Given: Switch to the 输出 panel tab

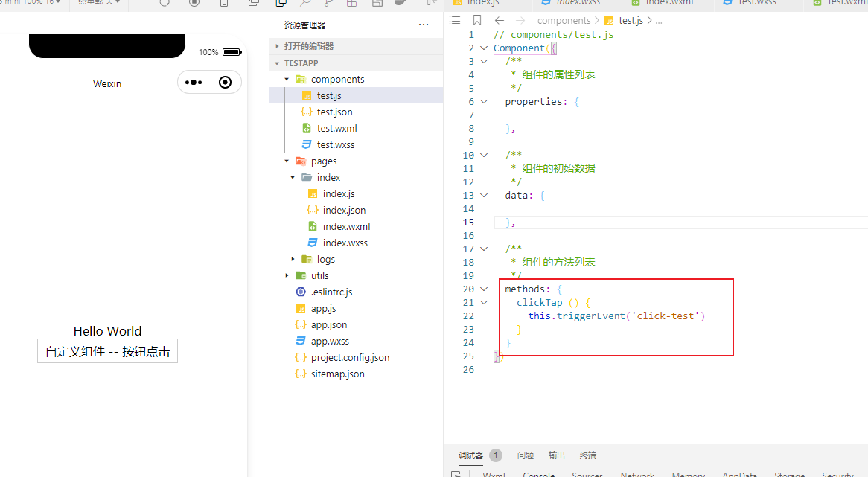Looking at the screenshot, I should (557, 455).
